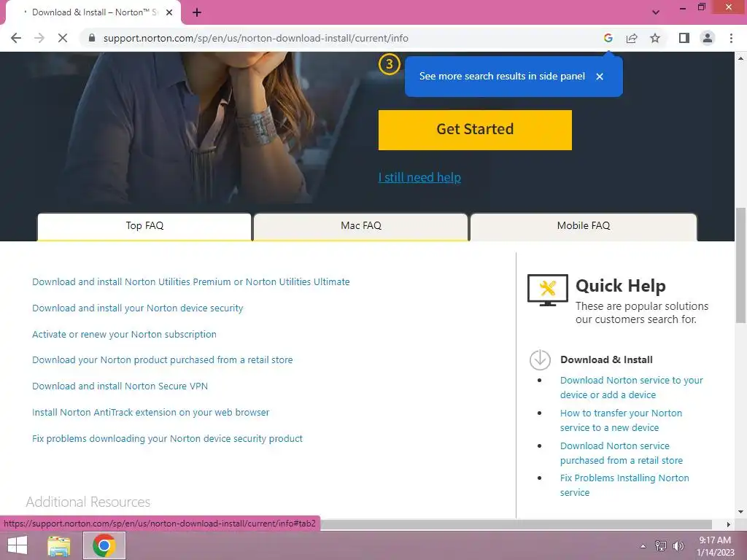The height and width of the screenshot is (560, 747).
Task: Open Download Norton product purchased from retail store
Action: 162,360
